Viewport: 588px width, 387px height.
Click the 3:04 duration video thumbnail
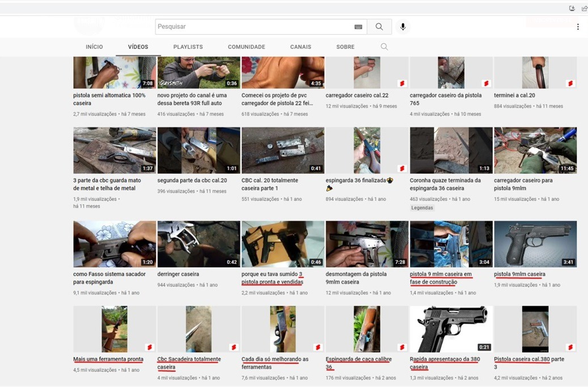point(451,244)
